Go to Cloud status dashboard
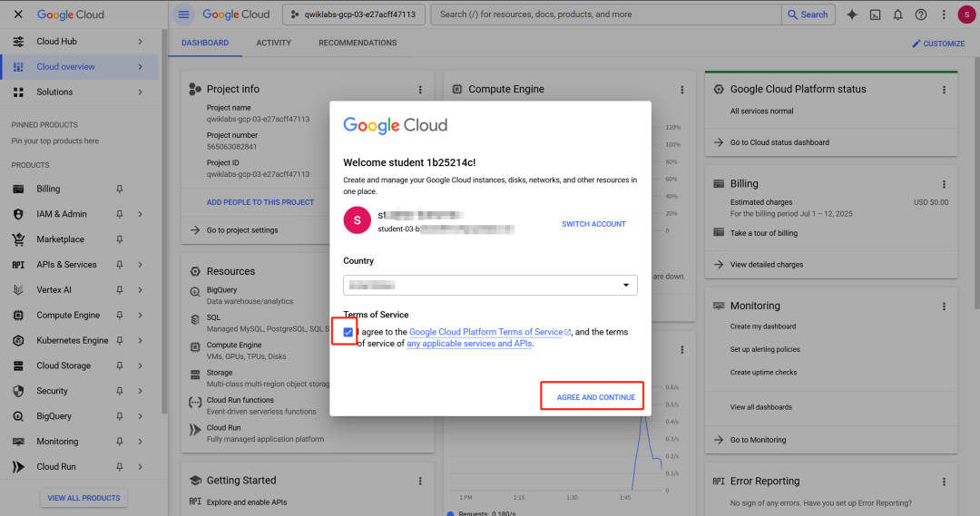 (x=779, y=142)
